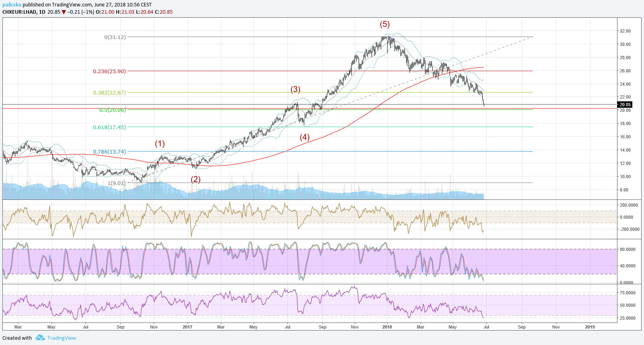Click the 50.0000 RSI scale label
Image resolution: width=644 pixels, height=345 pixels.
(x=627, y=305)
